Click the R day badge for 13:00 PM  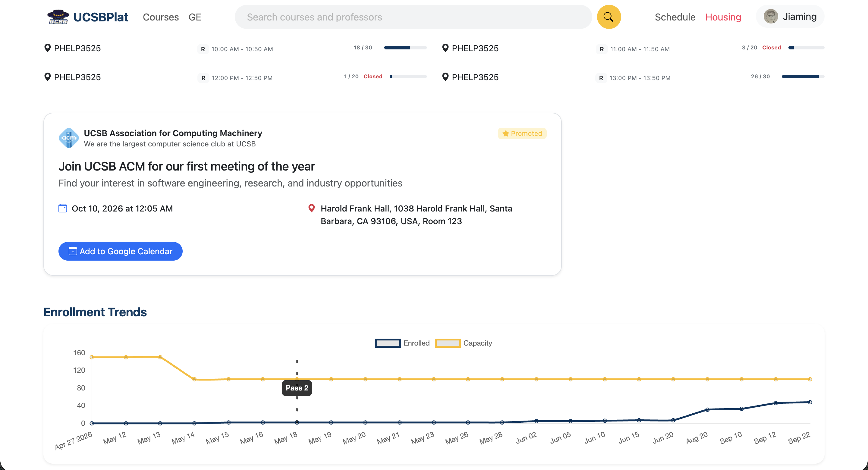click(x=601, y=78)
